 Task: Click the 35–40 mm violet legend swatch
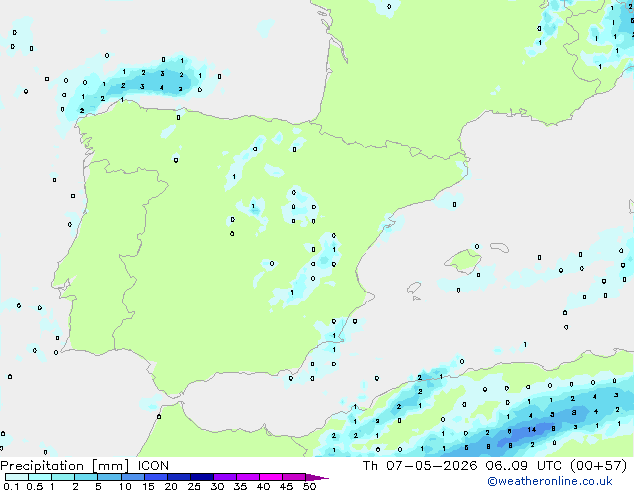coord(247,477)
